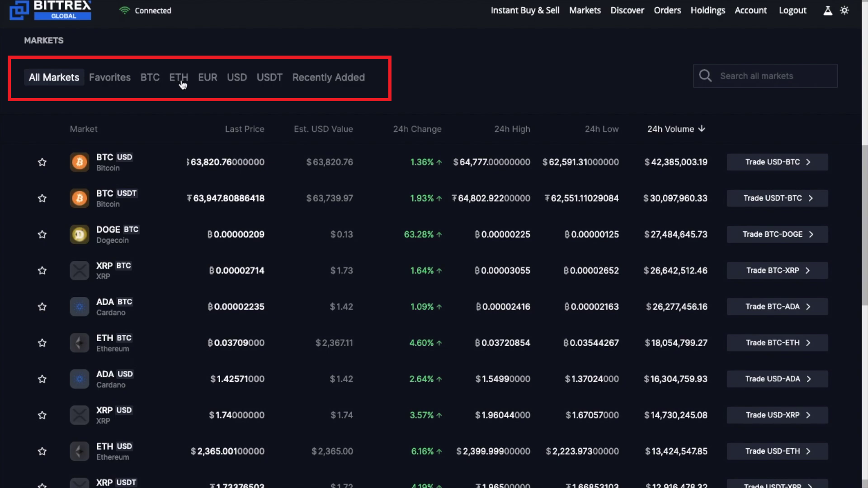Click the Cardano icon in ADA BTC row
The width and height of the screenshot is (868, 488).
point(80,306)
